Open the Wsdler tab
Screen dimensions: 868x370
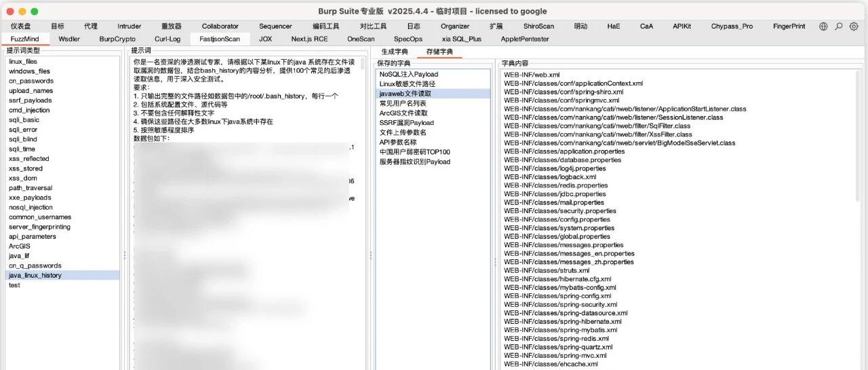(69, 39)
